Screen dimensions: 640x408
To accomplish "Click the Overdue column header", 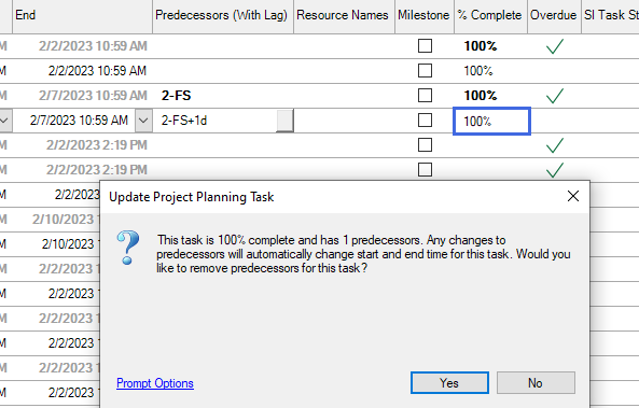I will coord(554,16).
